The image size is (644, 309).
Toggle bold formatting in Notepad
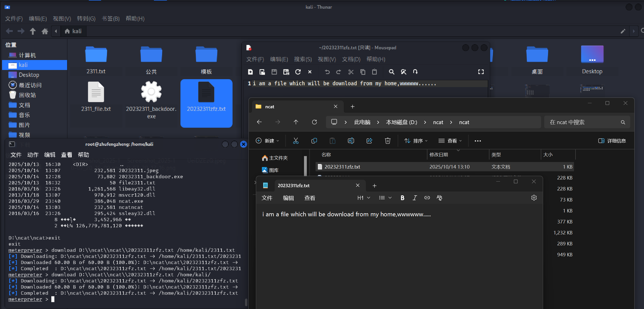pyautogui.click(x=402, y=198)
